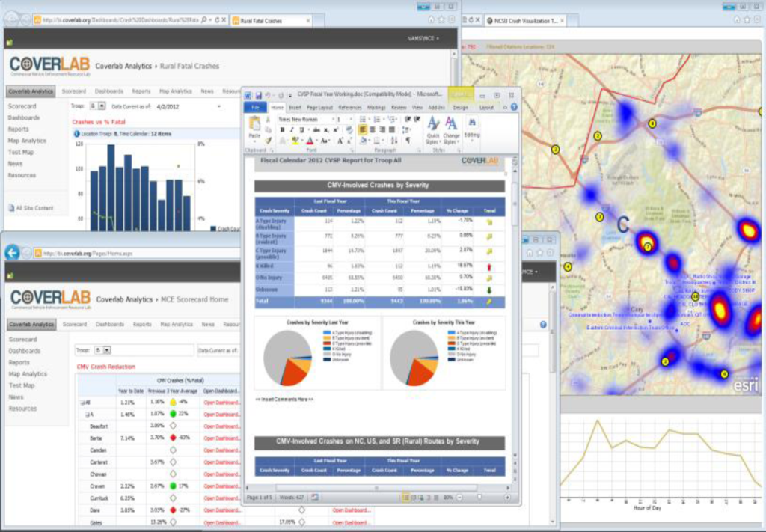Image resolution: width=766 pixels, height=532 pixels.
Task: Switch to Web Layout view in Word's status bar
Action: click(420, 497)
